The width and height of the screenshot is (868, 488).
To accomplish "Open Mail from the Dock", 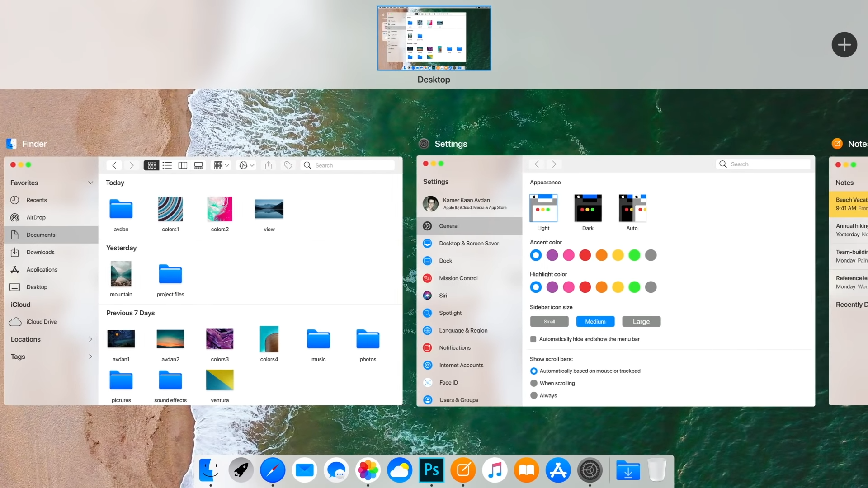I will [x=304, y=470].
